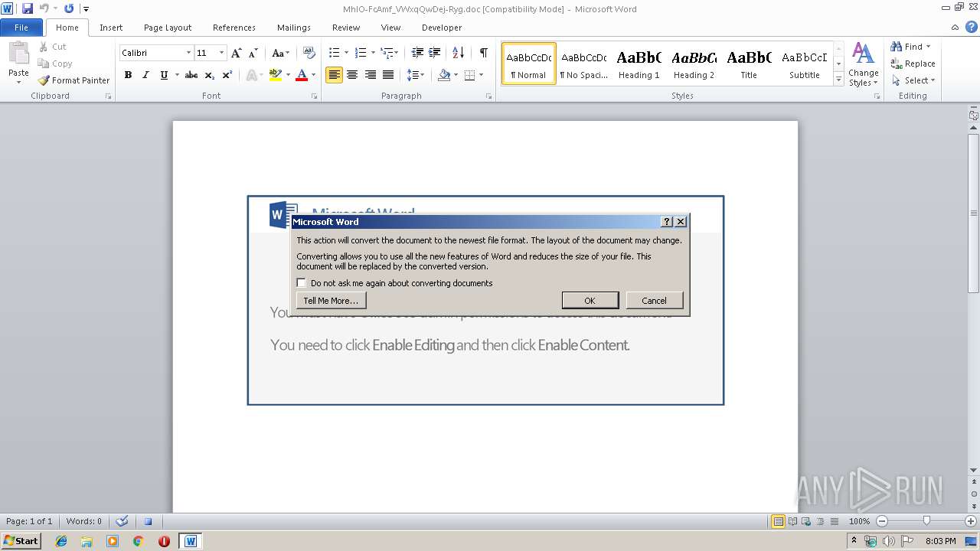Switch to Print Layout view
This screenshot has height=551, width=980.
[x=778, y=521]
